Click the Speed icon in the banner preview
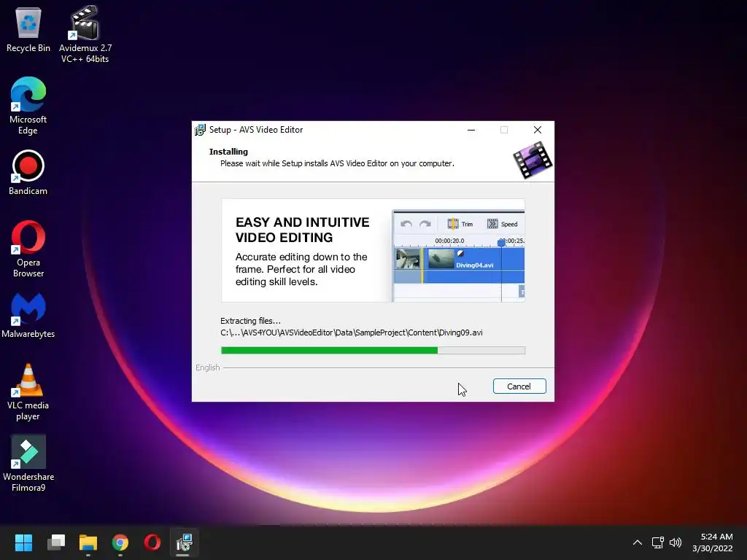747x560 pixels. click(x=492, y=224)
